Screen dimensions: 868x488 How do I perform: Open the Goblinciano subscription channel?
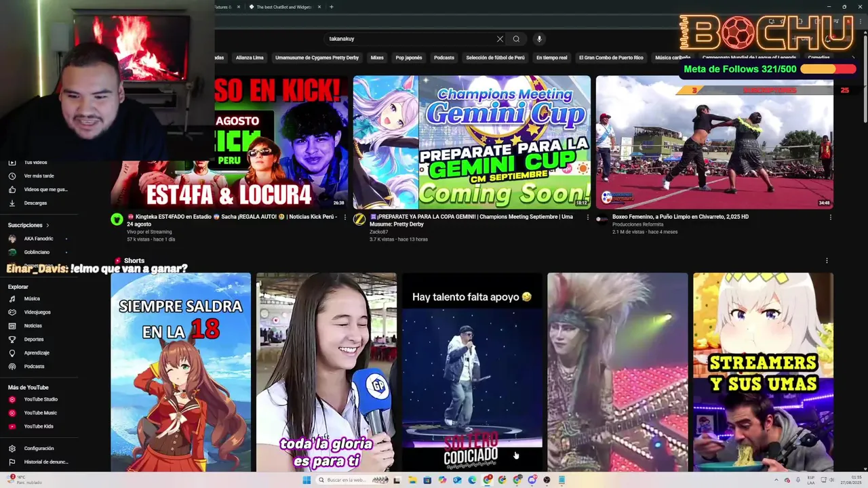pos(37,252)
